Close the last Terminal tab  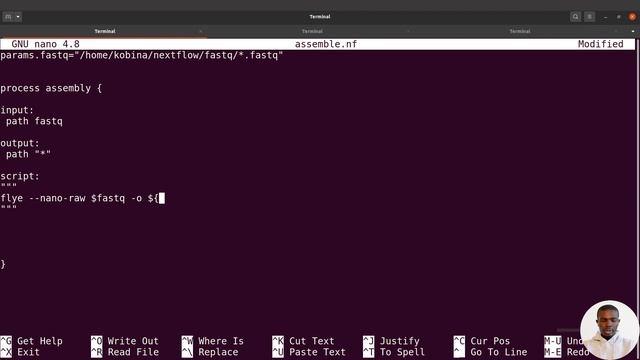pos(616,31)
